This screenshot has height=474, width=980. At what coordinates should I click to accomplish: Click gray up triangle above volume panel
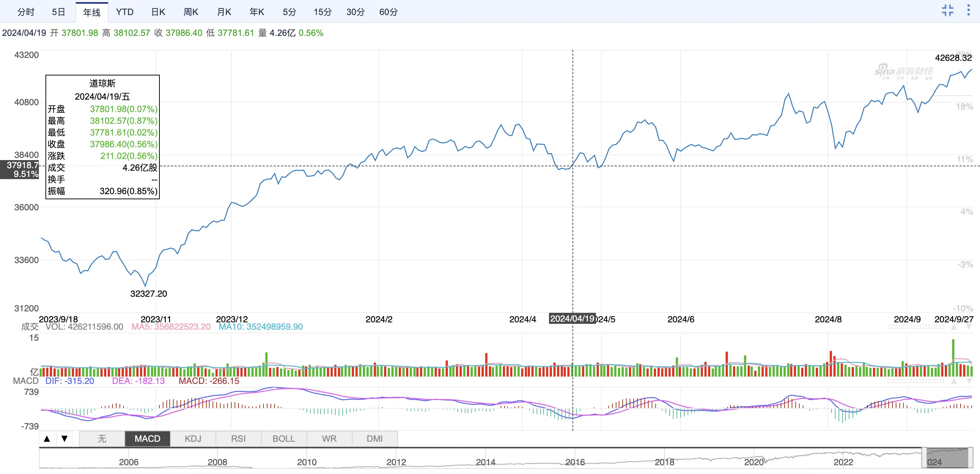(x=954, y=327)
